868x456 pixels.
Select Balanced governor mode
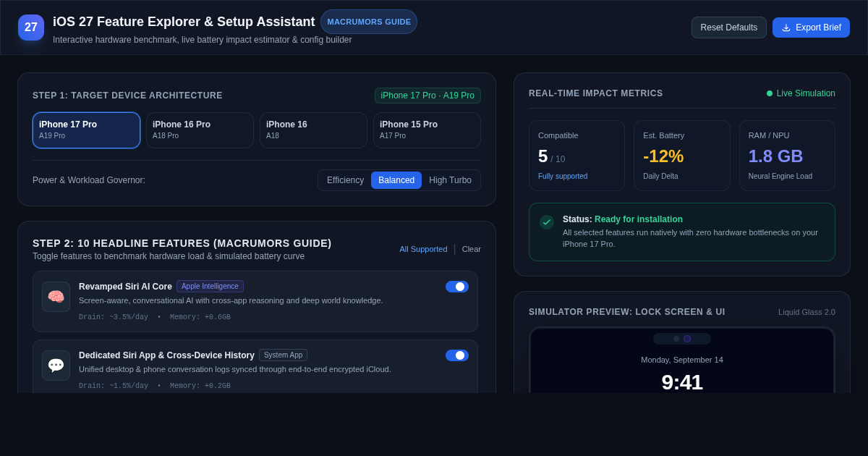coord(396,180)
